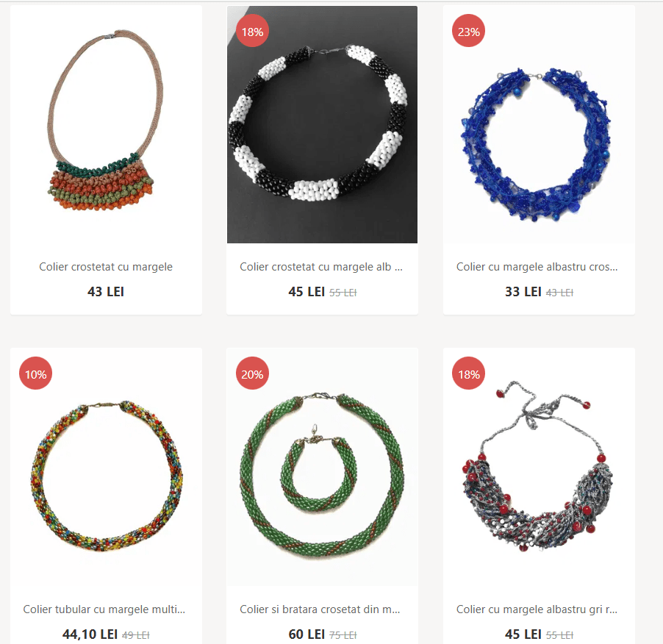Open the green necklace and bracelet set image
The height and width of the screenshot is (644, 663).
tap(322, 467)
